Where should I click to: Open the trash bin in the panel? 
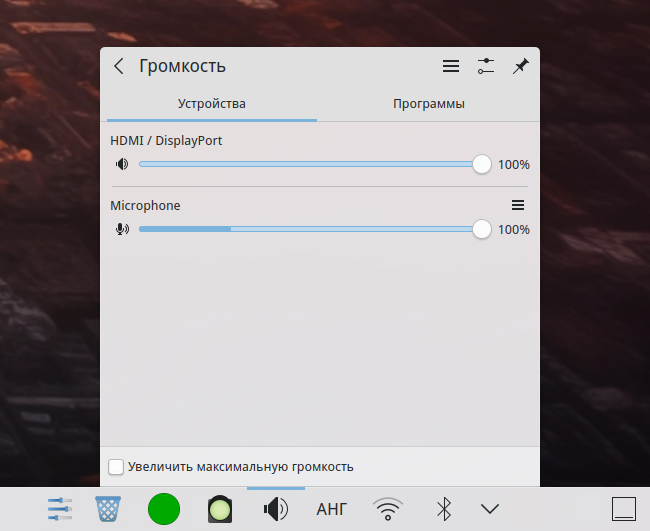click(x=108, y=509)
